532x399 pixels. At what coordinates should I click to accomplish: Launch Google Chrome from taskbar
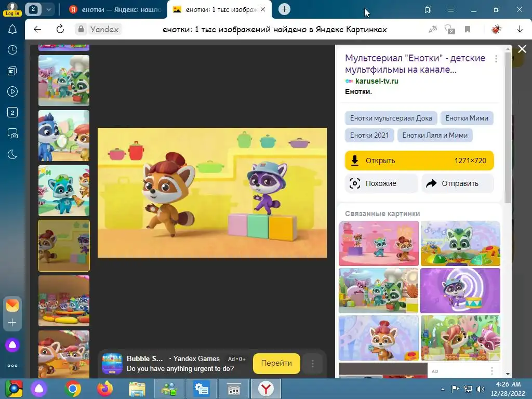72,389
